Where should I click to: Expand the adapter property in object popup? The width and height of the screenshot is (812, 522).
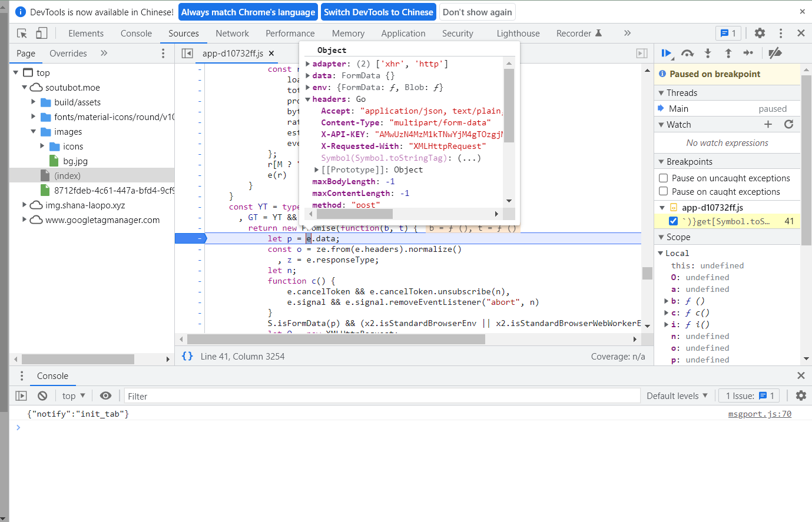307,64
